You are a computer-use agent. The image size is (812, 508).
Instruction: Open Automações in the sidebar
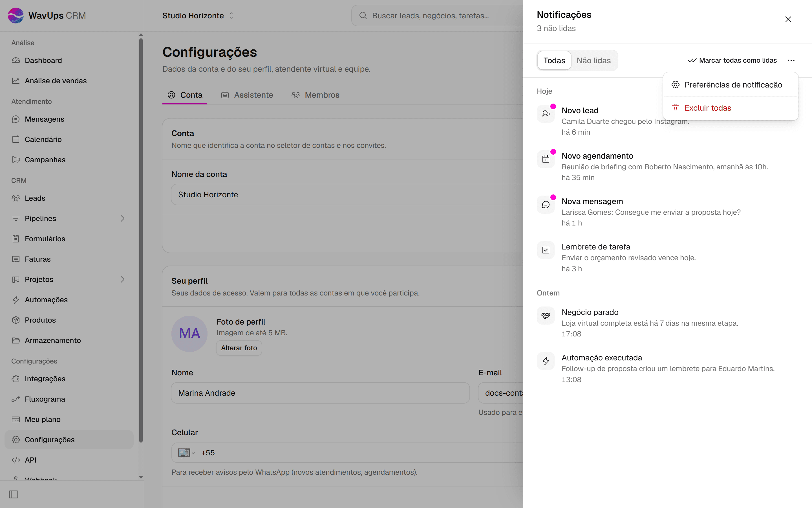pos(69,300)
